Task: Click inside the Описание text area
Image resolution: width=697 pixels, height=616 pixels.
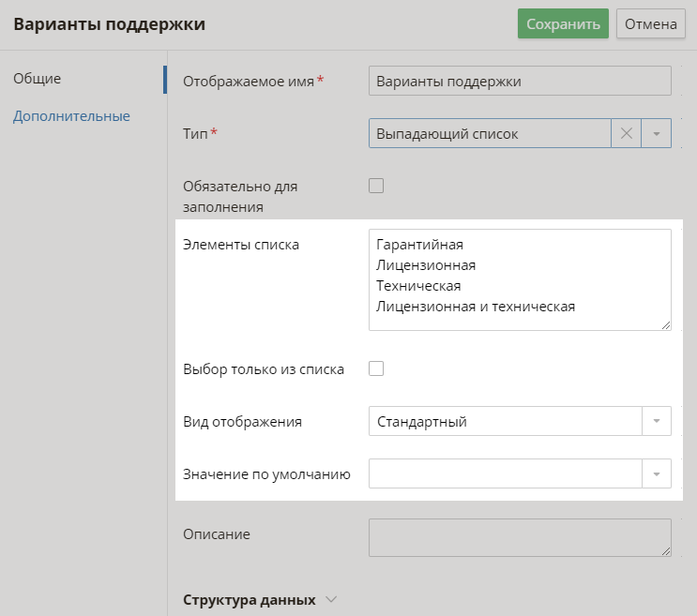Action: (520, 537)
